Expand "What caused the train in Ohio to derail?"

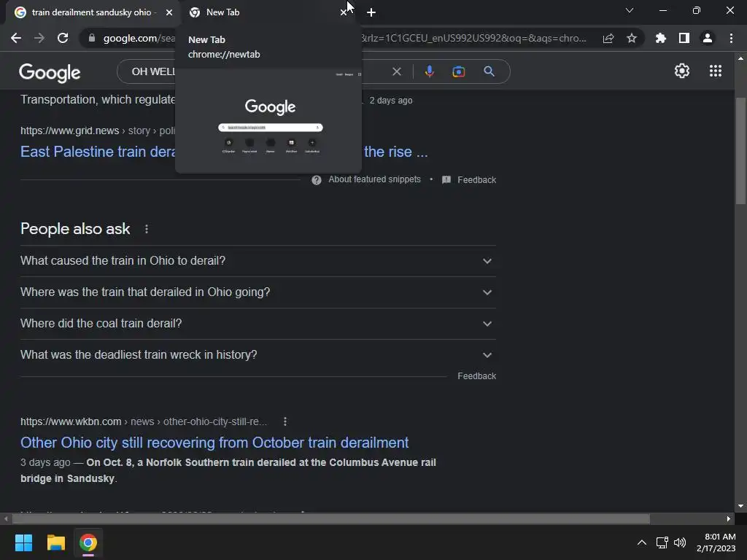click(258, 261)
